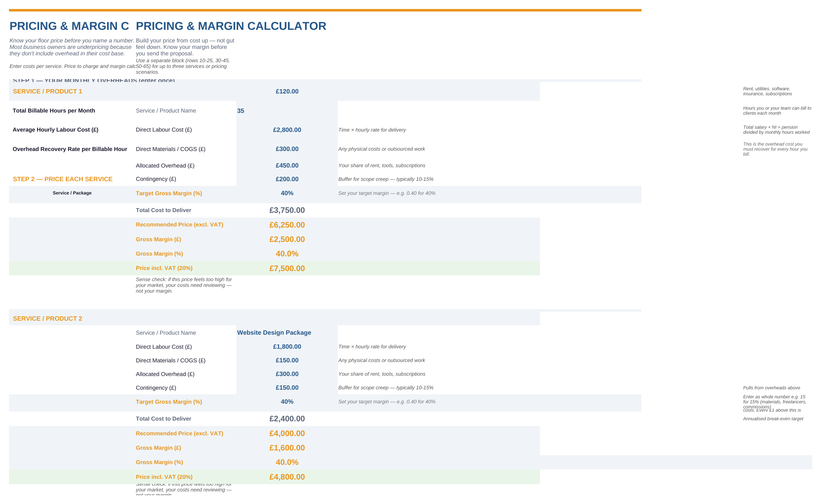Viewport: 821px width, 504px height.
Task: Click the 'Total salary + NI + pension' note
Action: [776, 130]
